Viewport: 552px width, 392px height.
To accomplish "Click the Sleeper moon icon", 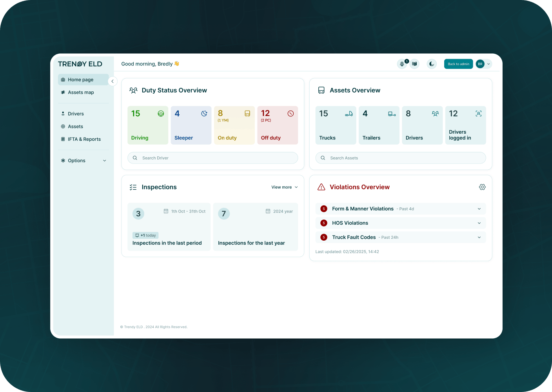I will [x=204, y=114].
